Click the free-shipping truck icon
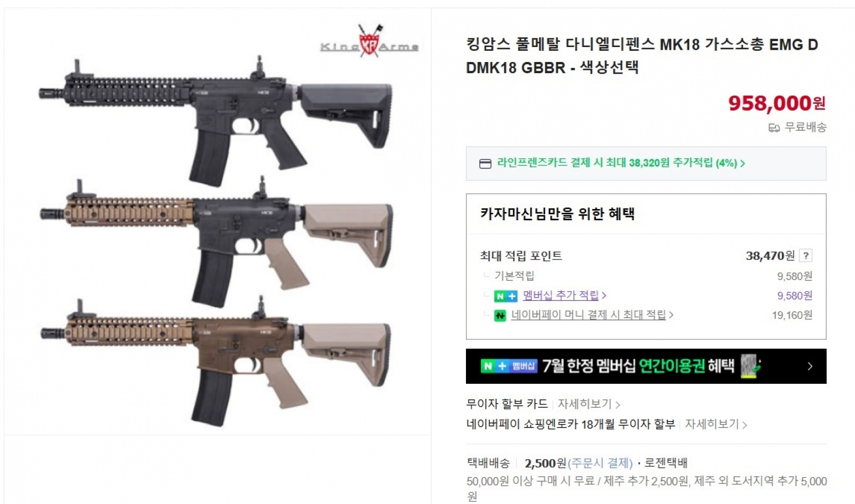Screen dimensions: 855x504 (x=774, y=128)
